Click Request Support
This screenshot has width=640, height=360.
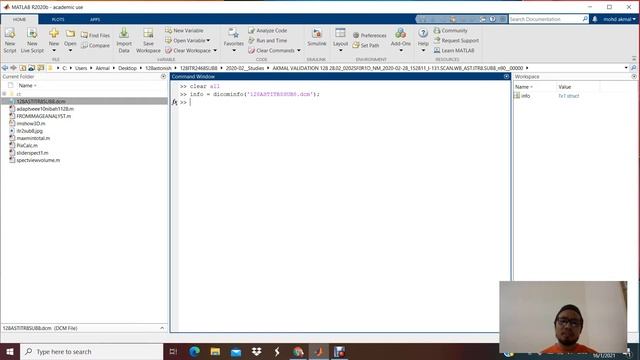click(456, 40)
